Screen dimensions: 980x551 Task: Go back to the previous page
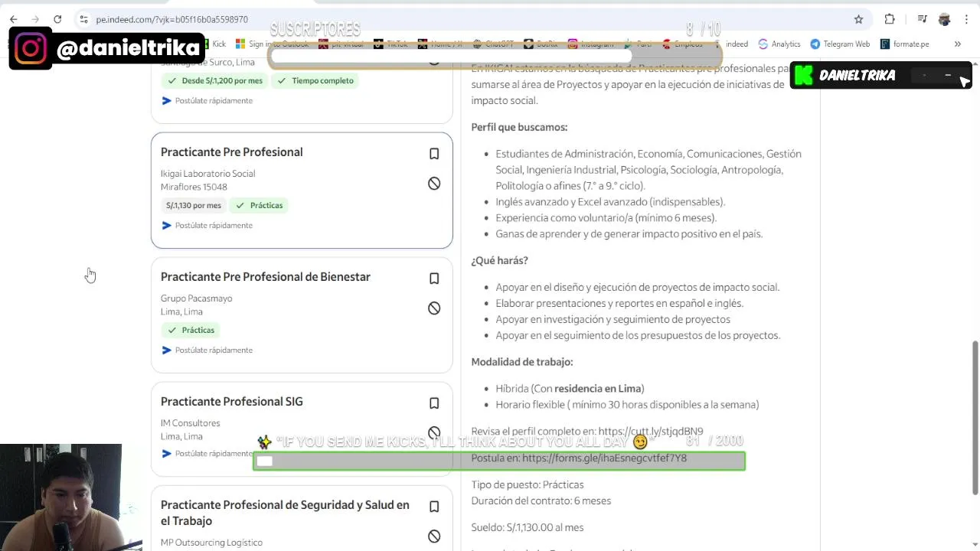14,19
